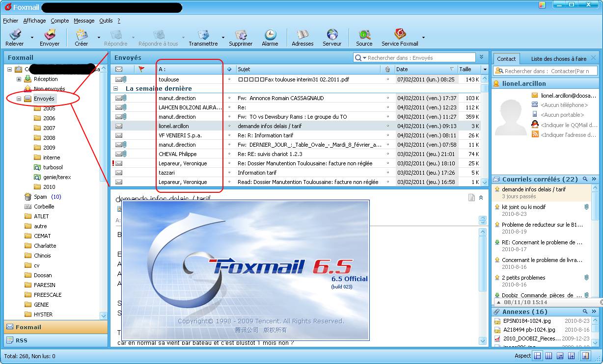
Task: Open the search scope dropdown in Envoyés search
Action: [365, 58]
